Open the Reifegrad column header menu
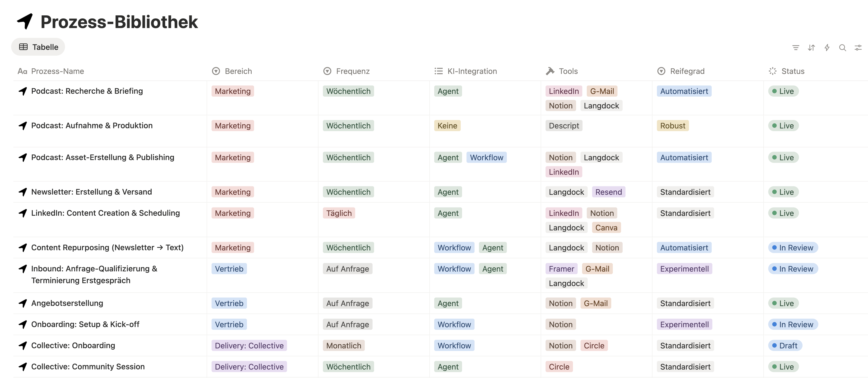 tap(687, 71)
